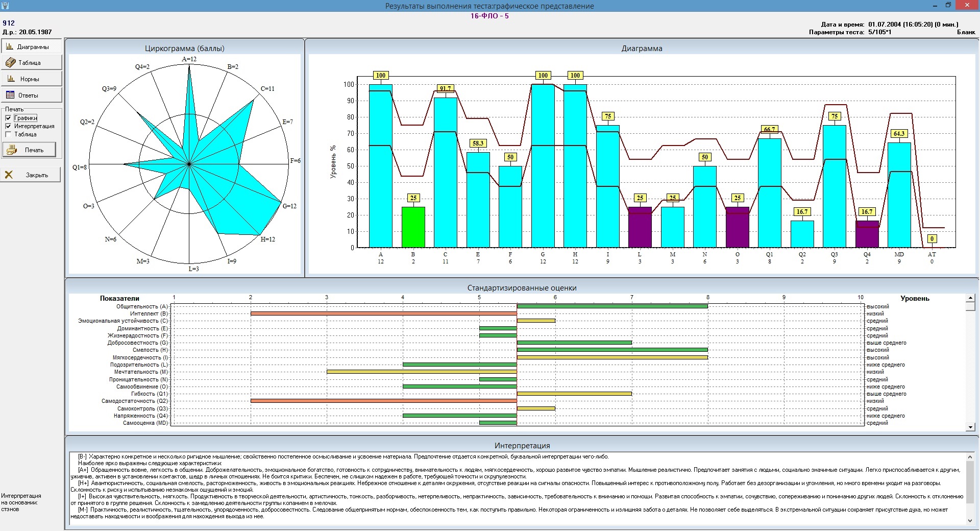
Task: Switch to the Таблица view button
Action: [31, 63]
